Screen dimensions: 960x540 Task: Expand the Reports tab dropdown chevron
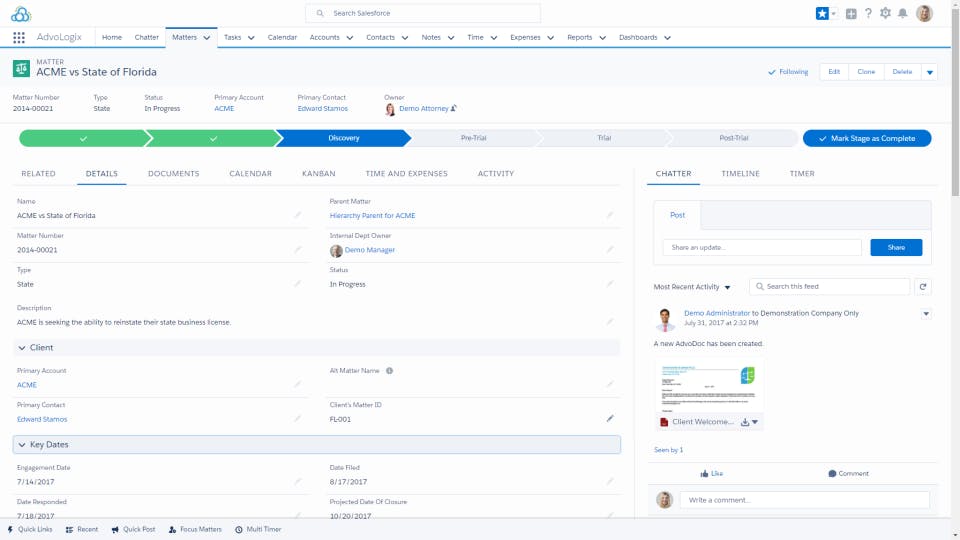coord(602,38)
